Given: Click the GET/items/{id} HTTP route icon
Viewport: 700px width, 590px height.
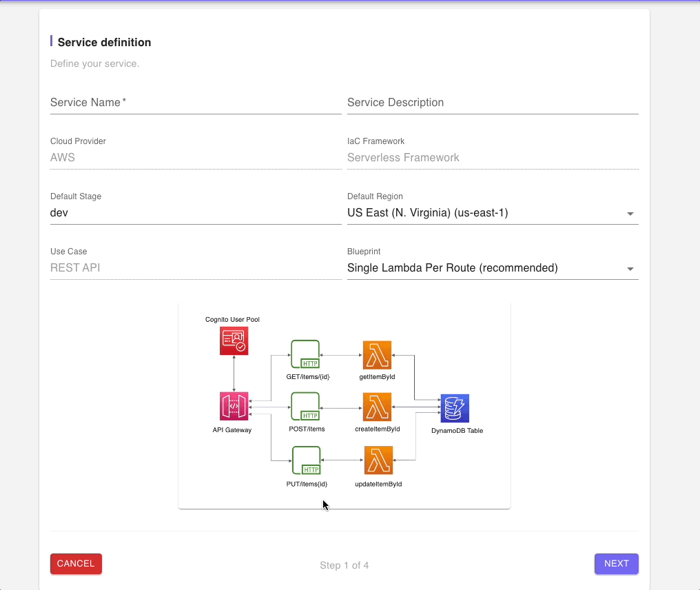Looking at the screenshot, I should (x=305, y=354).
